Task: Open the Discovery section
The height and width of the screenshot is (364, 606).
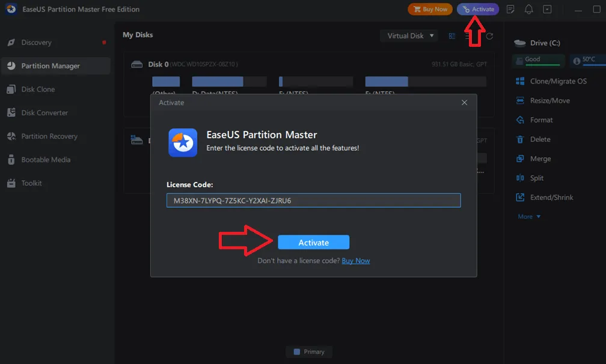Action: [x=56, y=43]
